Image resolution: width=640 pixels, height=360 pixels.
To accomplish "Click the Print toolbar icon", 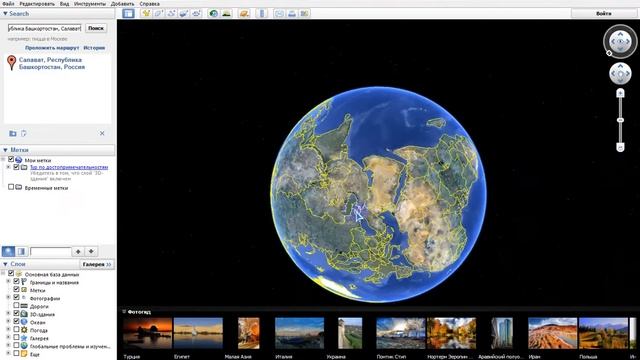I will 292,13.
